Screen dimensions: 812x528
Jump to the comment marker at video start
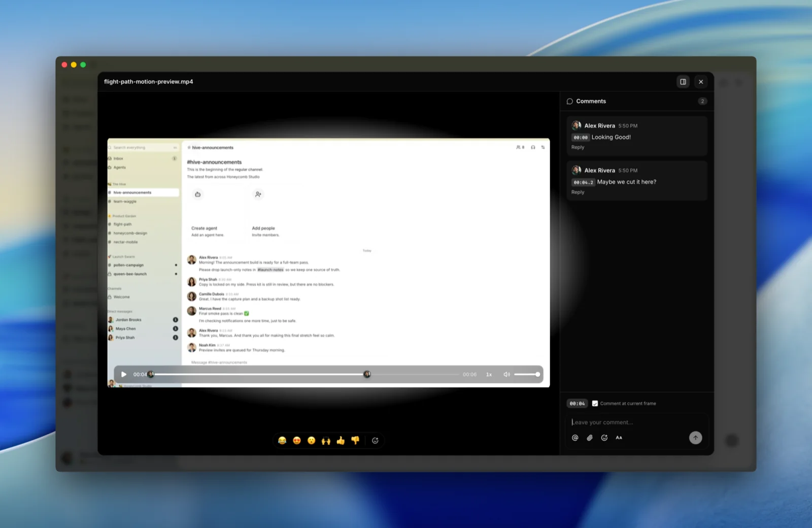151,374
